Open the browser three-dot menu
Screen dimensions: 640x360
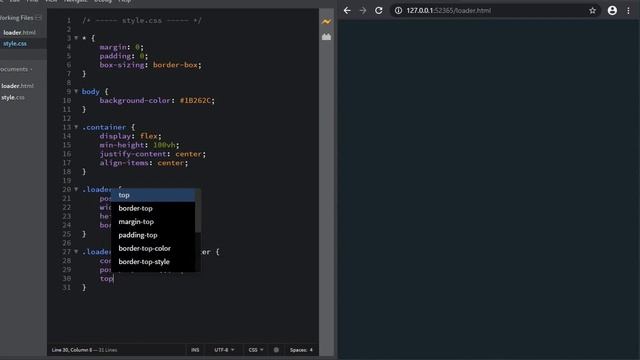click(628, 11)
